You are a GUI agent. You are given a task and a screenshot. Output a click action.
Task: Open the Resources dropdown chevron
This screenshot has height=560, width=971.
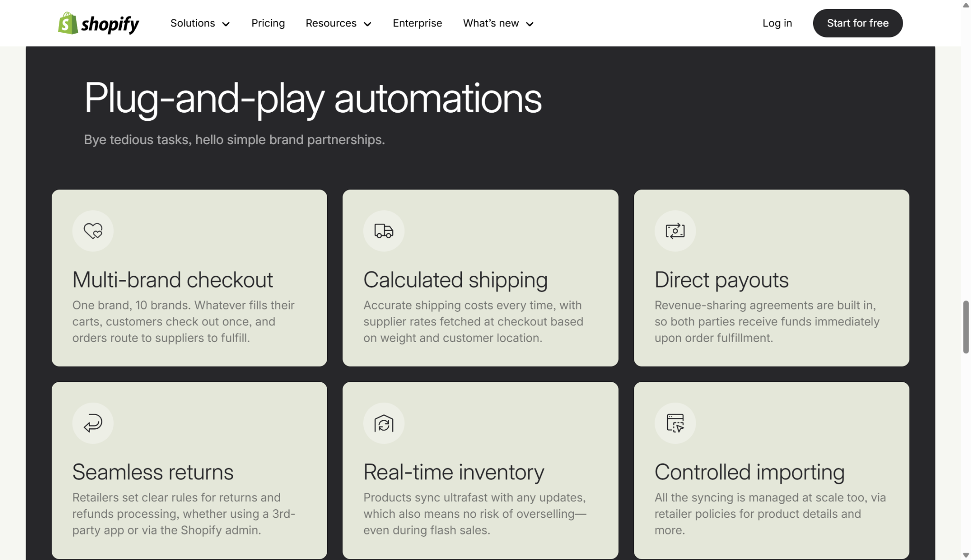(367, 24)
